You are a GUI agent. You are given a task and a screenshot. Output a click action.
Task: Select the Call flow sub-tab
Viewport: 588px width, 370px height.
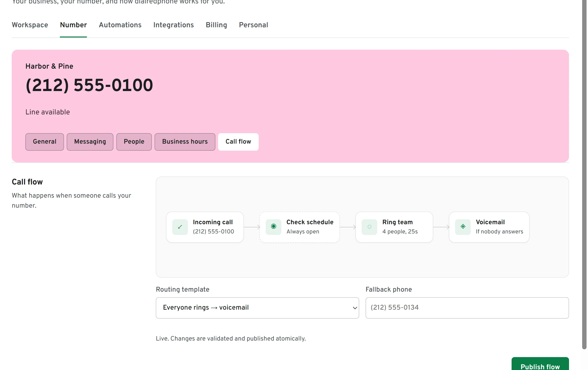coord(239,142)
